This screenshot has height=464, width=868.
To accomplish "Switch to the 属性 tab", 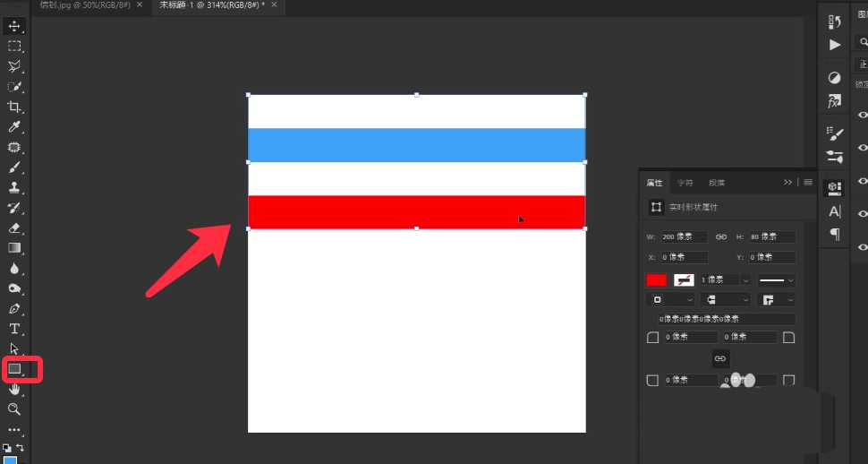I will tap(654, 183).
